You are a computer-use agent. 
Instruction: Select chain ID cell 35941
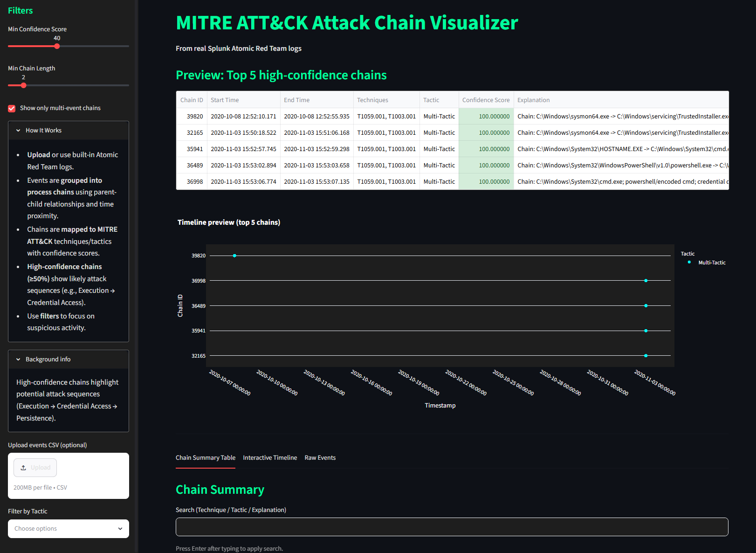point(192,149)
